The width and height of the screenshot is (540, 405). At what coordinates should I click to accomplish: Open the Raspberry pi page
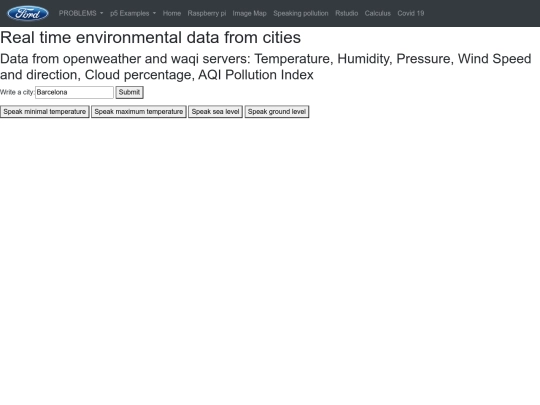[x=207, y=13]
